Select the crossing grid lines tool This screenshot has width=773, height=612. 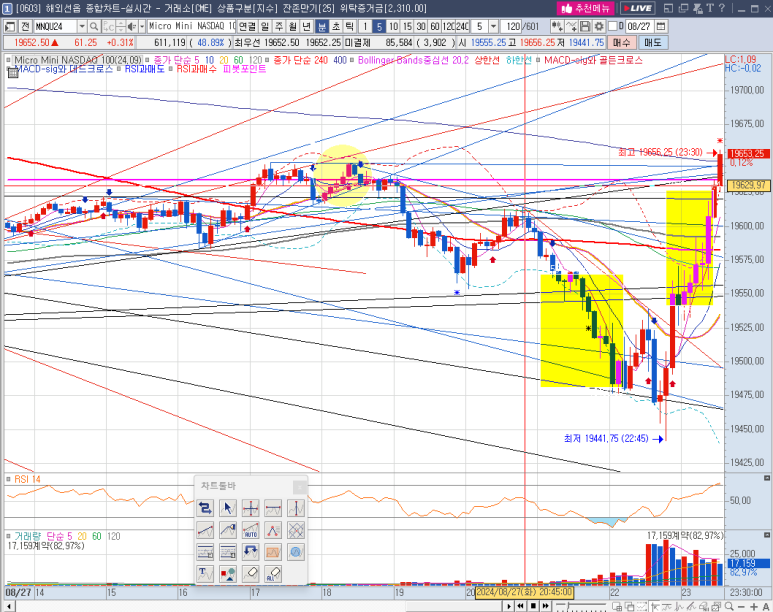coord(296,530)
